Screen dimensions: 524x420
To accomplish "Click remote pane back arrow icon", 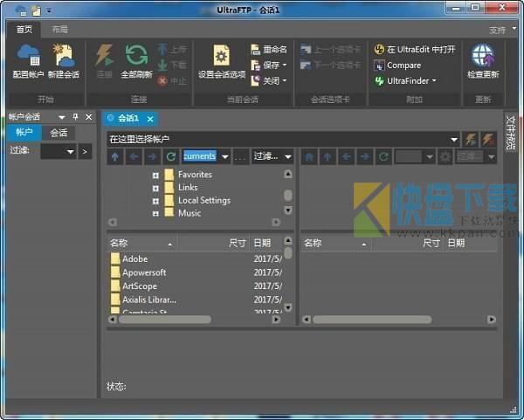I will [346, 156].
